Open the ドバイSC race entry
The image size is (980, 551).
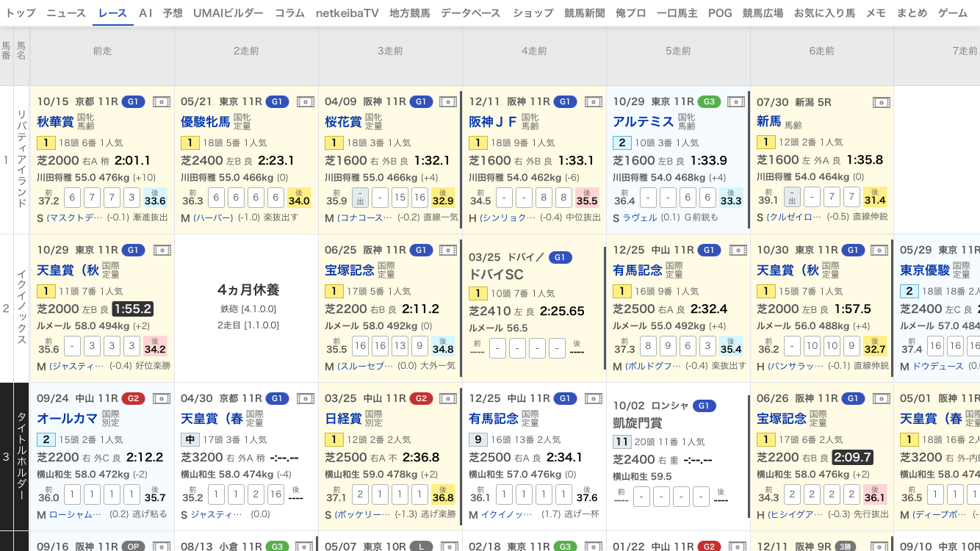496,275
